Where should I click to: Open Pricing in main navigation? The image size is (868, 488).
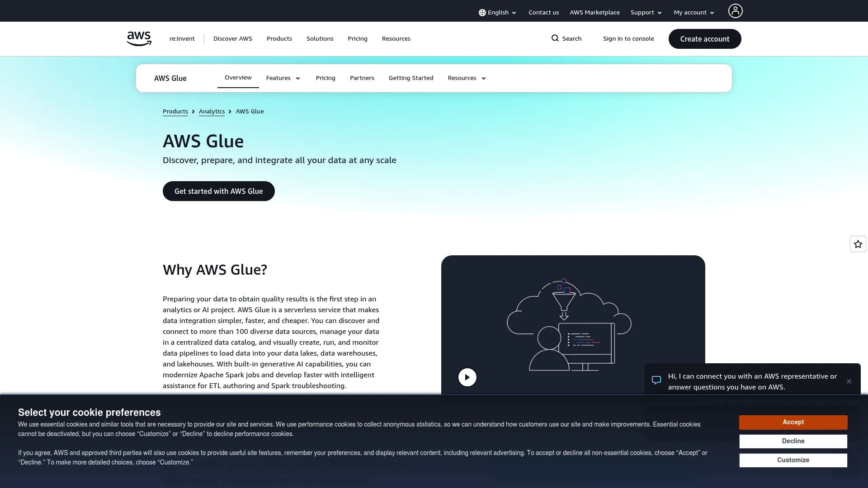(358, 39)
